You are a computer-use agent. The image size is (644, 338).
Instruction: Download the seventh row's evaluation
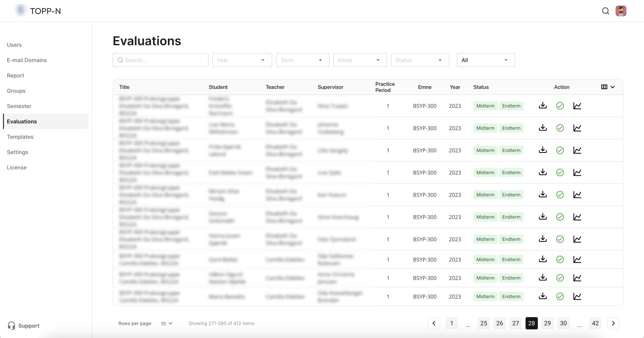point(543,239)
